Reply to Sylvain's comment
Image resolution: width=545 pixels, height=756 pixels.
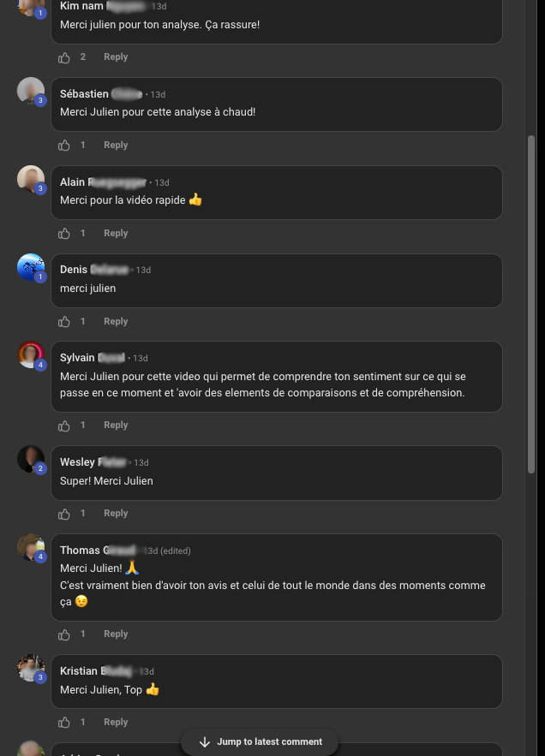pos(116,426)
